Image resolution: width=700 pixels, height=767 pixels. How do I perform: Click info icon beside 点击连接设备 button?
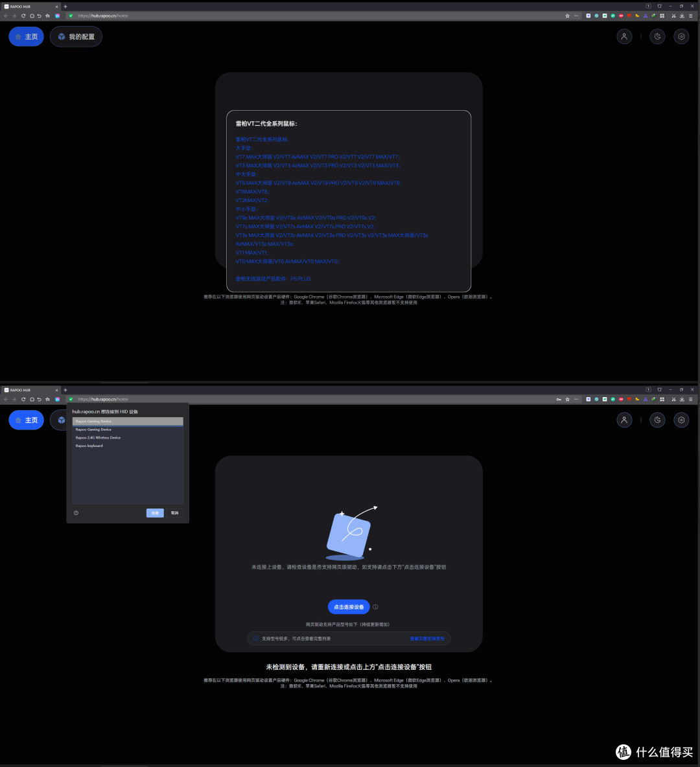click(x=375, y=607)
